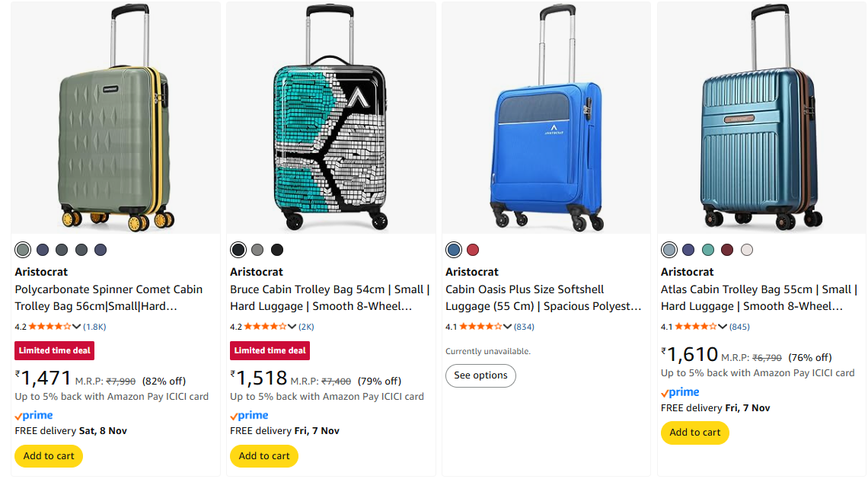Viewport: 868px width, 479px height.
Task: Expand the rating chevron for Comet Cabin bag
Action: 76,327
